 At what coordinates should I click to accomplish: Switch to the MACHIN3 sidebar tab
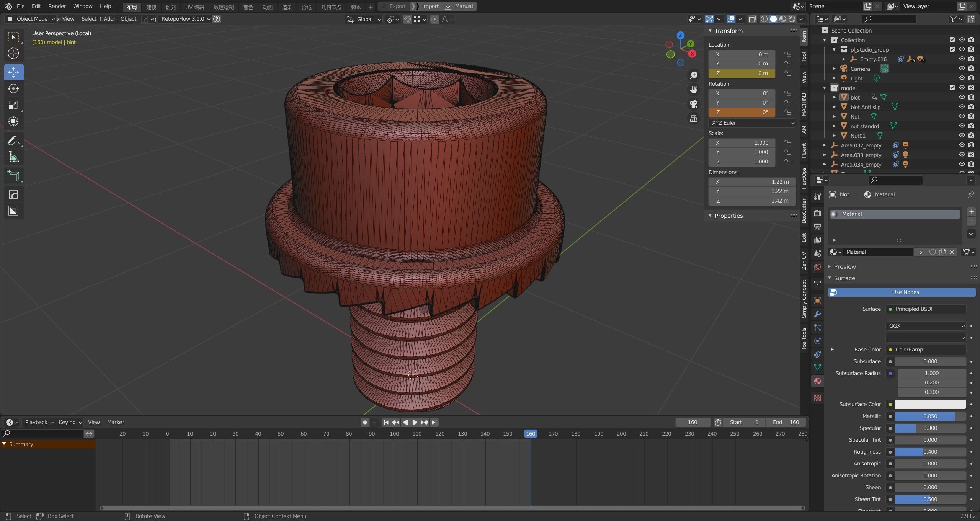(x=804, y=104)
